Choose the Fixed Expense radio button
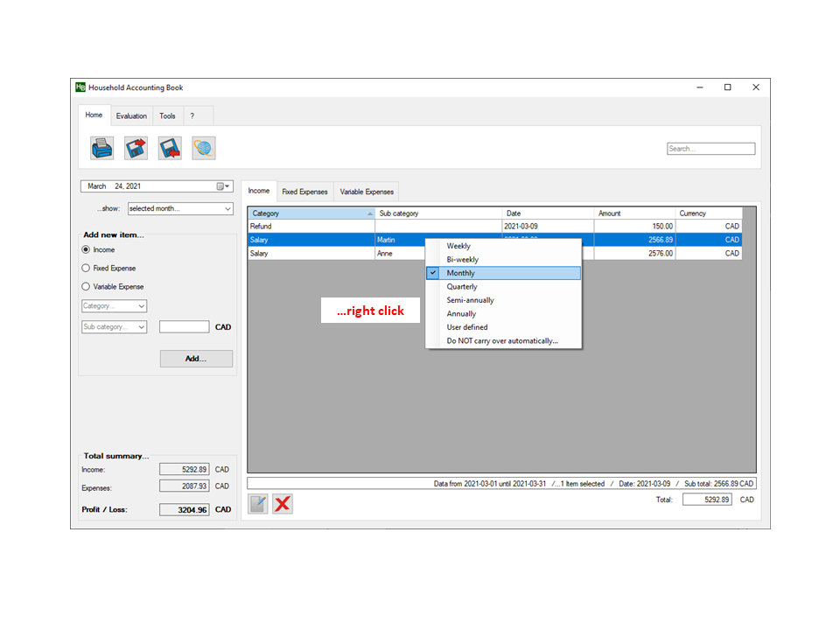The width and height of the screenshot is (840, 630). click(86, 269)
